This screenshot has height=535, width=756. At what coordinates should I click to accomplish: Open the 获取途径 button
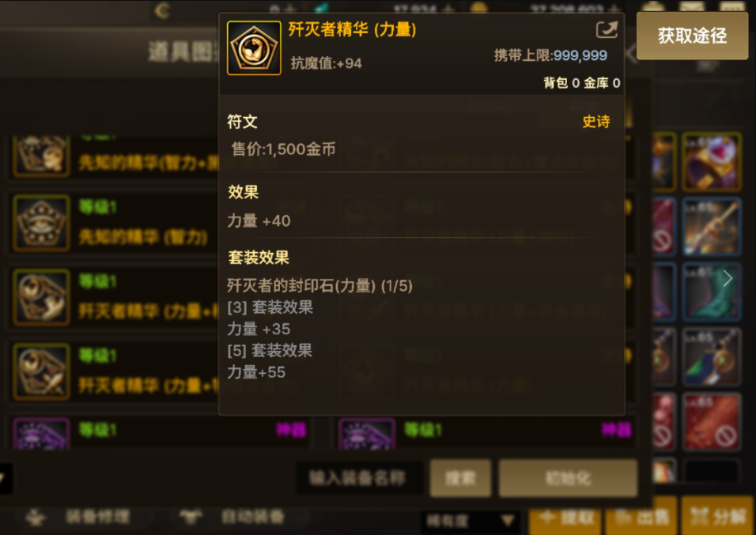(692, 36)
